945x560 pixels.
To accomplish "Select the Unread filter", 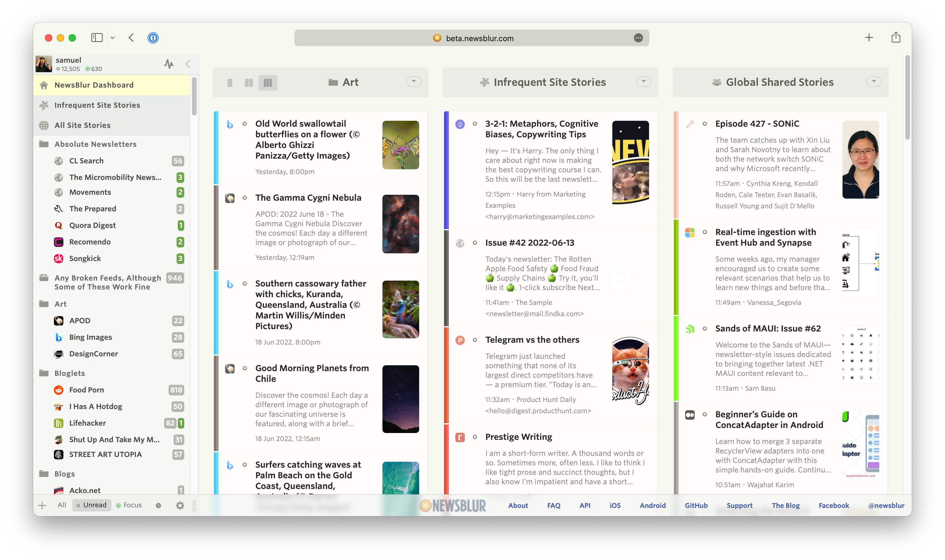I will point(92,505).
